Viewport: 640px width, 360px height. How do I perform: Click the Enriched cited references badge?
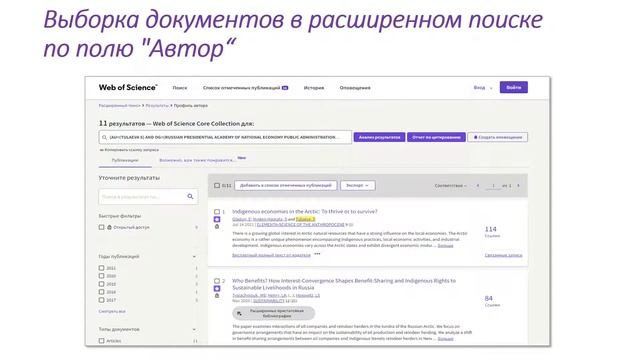click(273, 313)
